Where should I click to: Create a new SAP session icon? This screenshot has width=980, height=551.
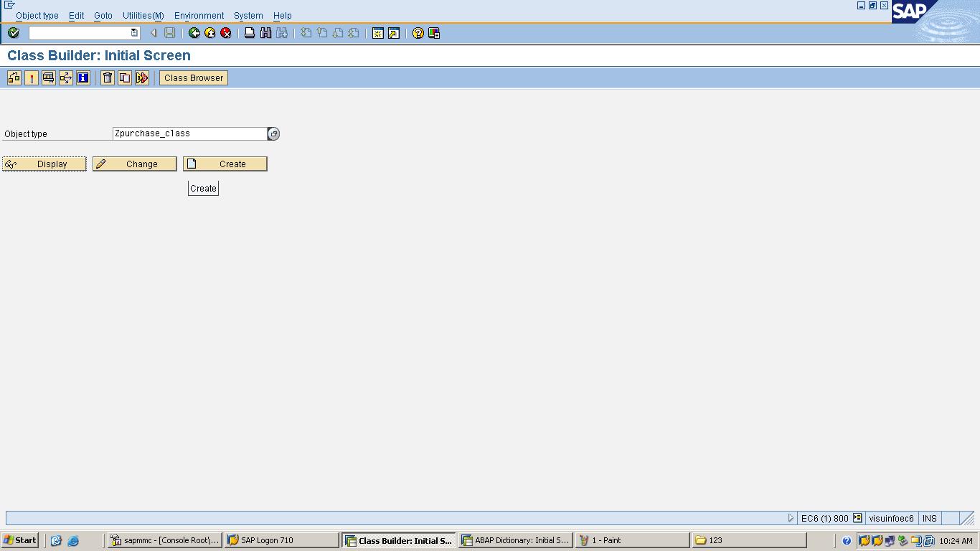pos(377,32)
